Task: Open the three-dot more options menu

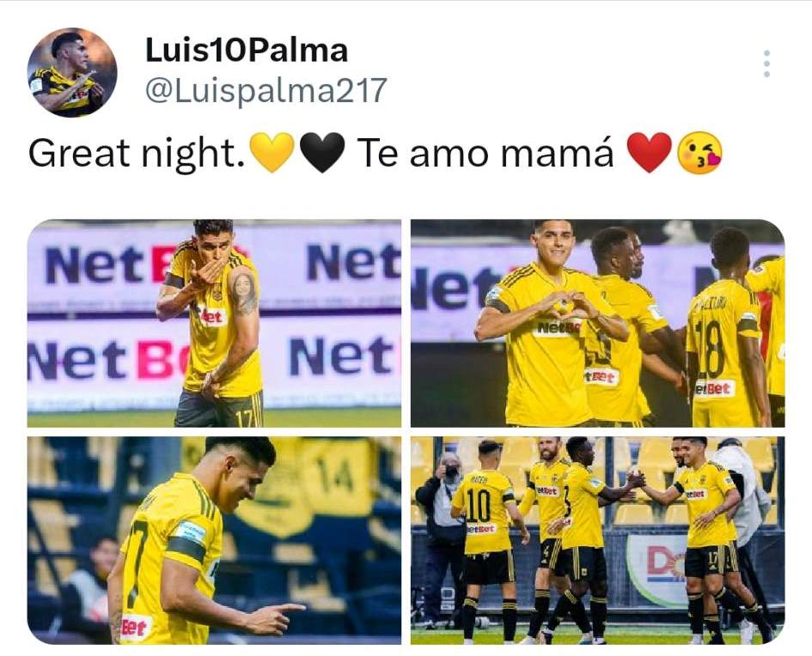Action: tap(767, 64)
